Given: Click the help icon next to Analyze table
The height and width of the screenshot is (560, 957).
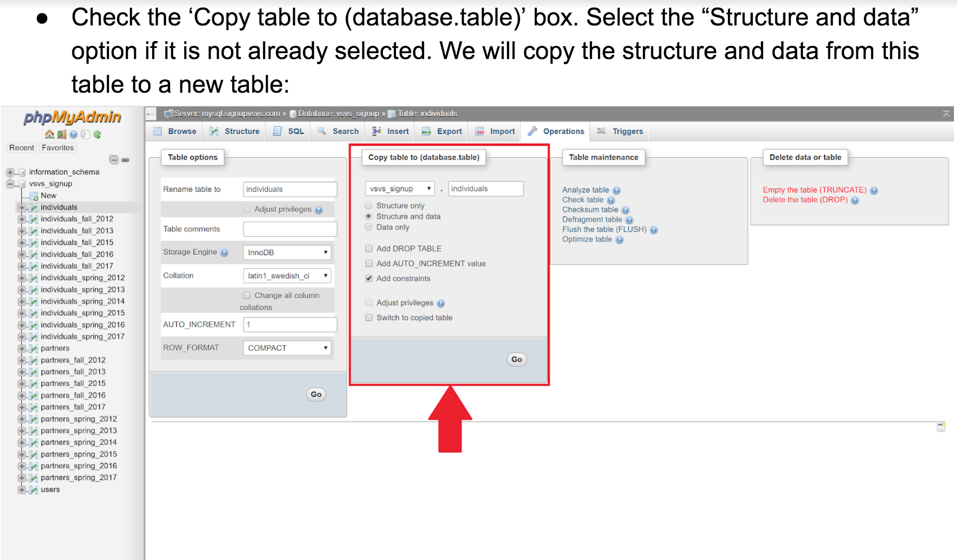Looking at the screenshot, I should (616, 189).
